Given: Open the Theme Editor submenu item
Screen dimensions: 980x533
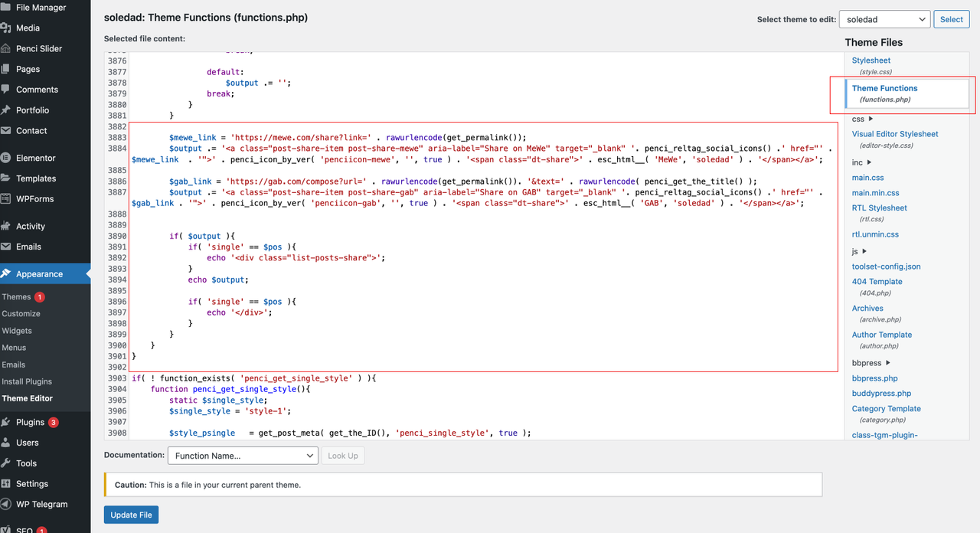Looking at the screenshot, I should pos(27,398).
